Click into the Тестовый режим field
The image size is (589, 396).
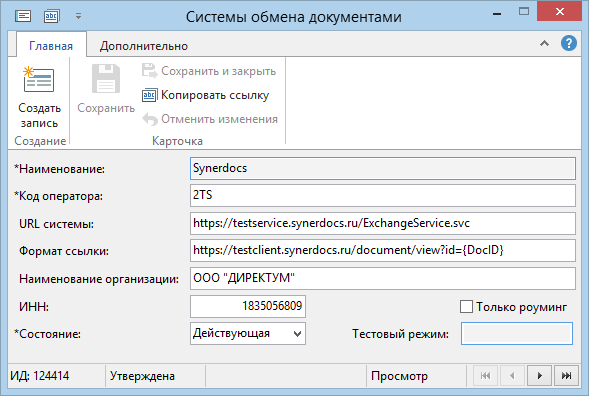(x=517, y=334)
